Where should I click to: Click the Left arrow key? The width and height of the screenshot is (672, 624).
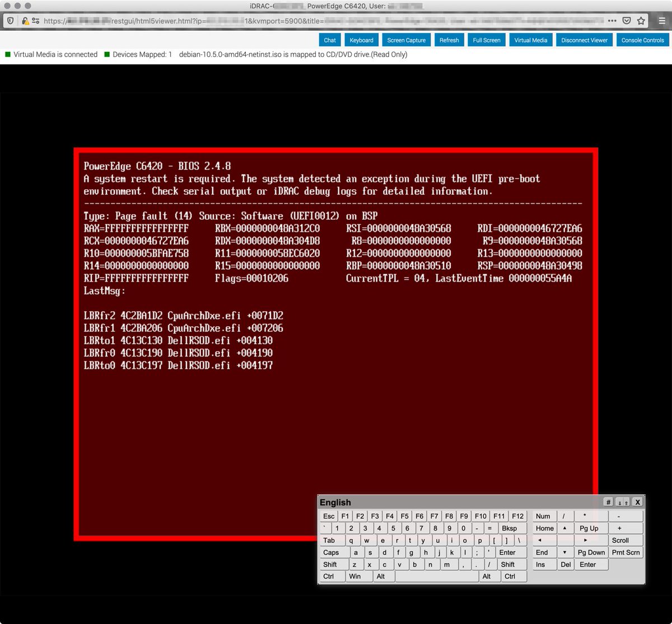click(x=544, y=541)
